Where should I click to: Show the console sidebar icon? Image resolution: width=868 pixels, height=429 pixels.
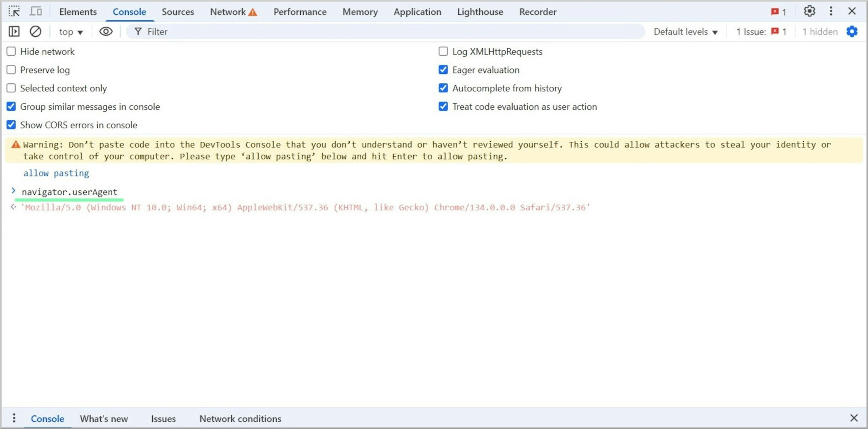point(14,32)
